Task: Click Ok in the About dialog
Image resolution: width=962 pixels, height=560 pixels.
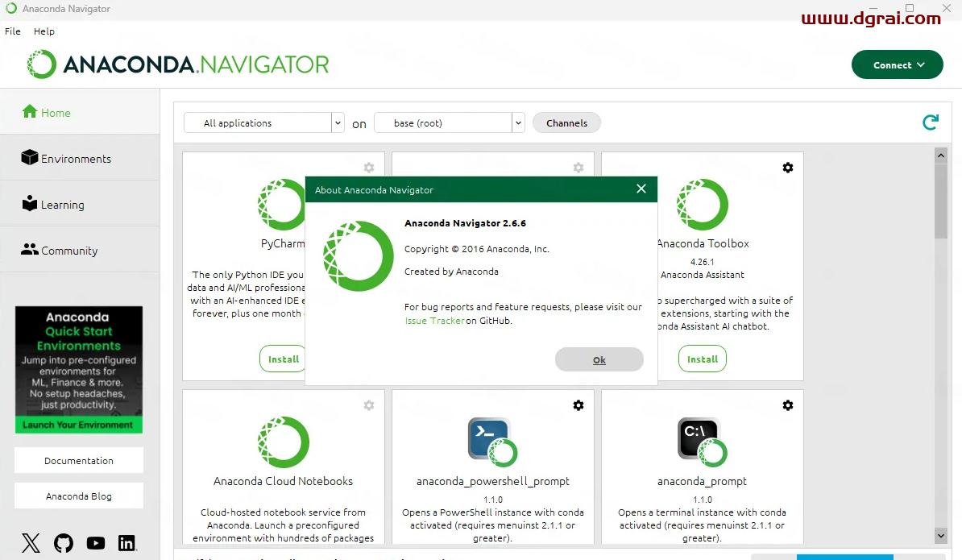Action: pyautogui.click(x=599, y=359)
